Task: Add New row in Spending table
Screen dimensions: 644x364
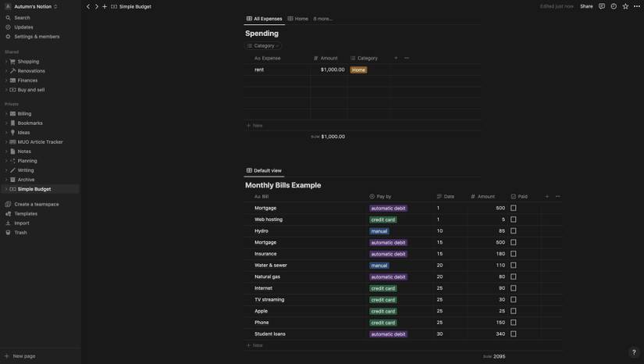Action: point(254,125)
